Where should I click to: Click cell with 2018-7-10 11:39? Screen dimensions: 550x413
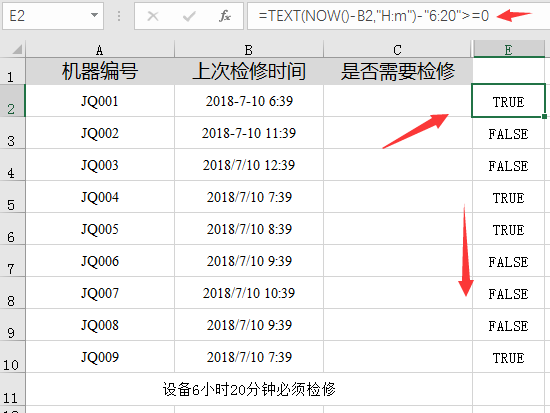pos(249,133)
